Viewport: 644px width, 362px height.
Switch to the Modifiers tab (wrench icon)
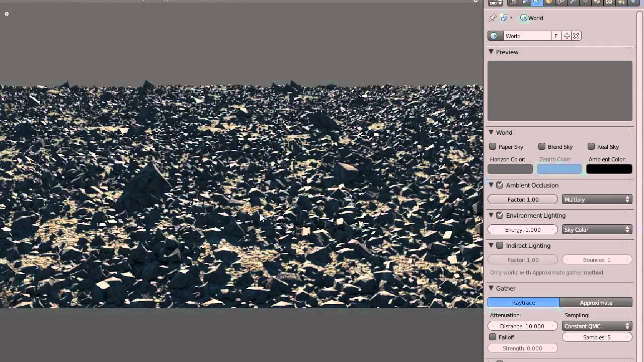point(573,2)
